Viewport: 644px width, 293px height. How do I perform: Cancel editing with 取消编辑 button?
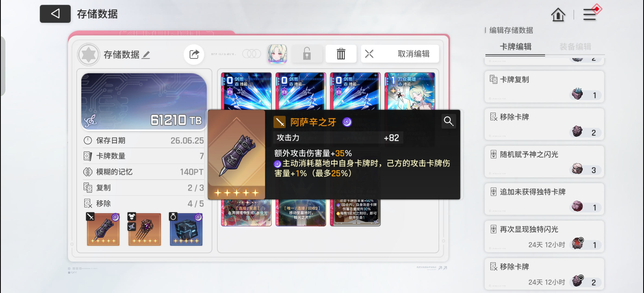[400, 54]
